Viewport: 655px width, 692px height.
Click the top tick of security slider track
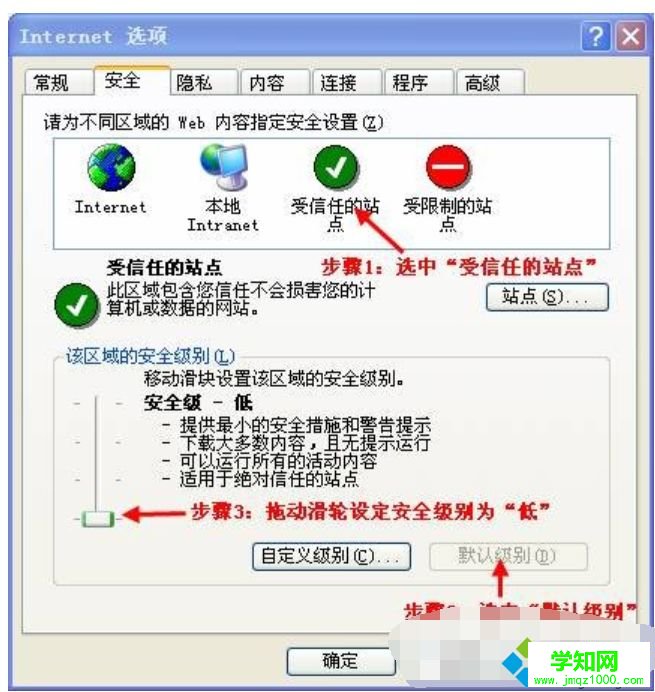point(97,403)
